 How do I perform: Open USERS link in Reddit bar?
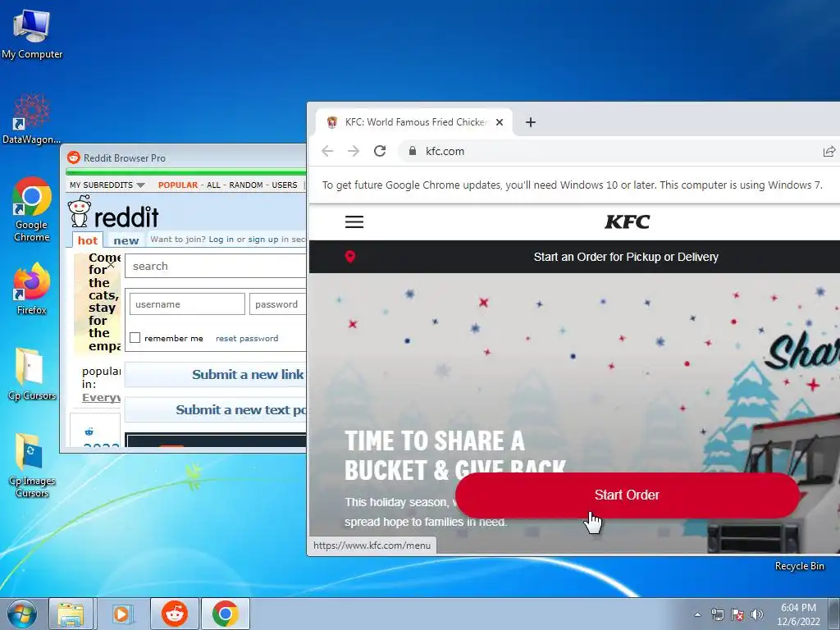point(285,185)
